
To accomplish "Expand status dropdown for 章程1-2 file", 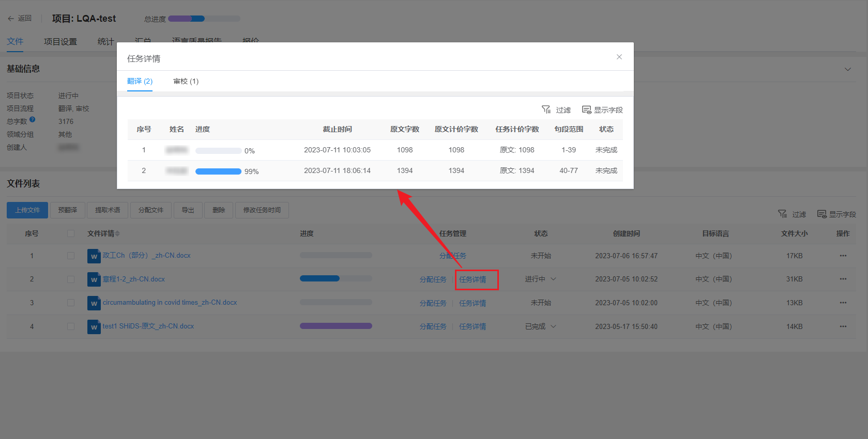I will (x=553, y=279).
